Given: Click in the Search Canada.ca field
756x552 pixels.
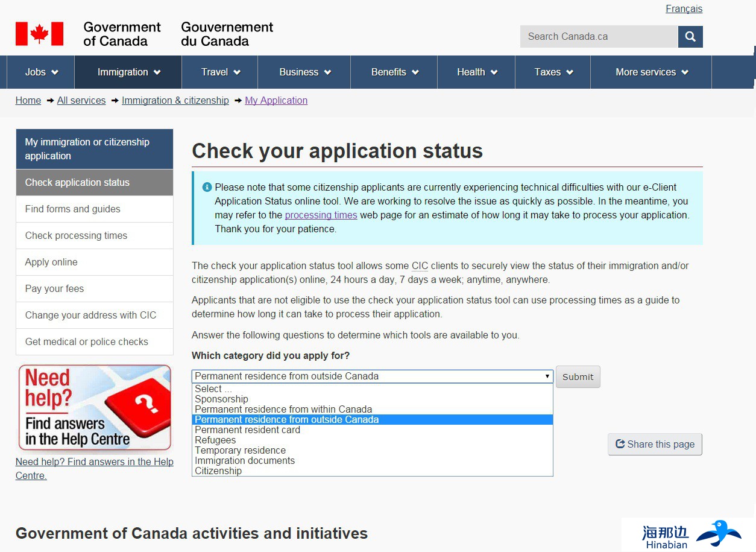Looking at the screenshot, I should pos(598,37).
